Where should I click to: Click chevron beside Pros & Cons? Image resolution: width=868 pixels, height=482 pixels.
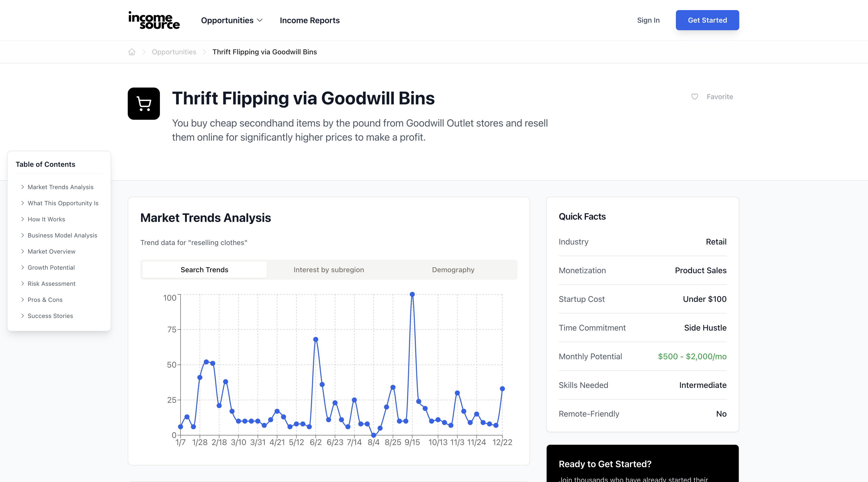point(23,300)
